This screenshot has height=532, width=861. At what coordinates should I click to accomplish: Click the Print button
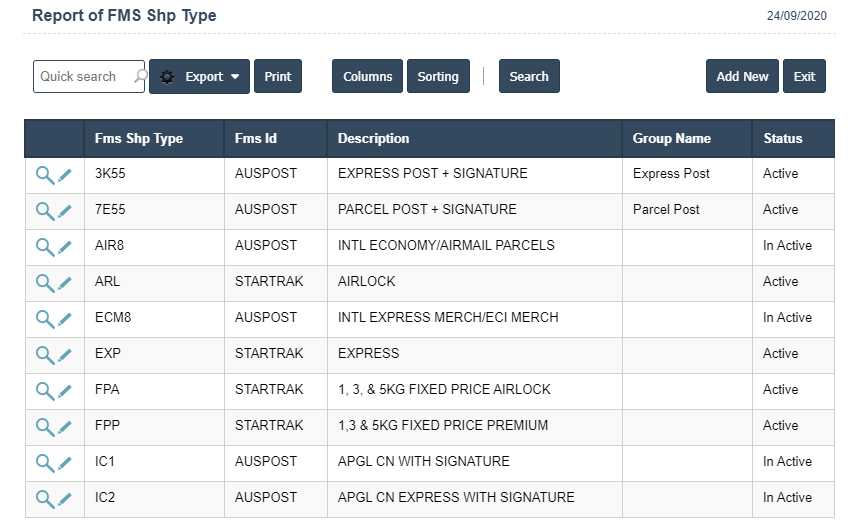point(278,77)
